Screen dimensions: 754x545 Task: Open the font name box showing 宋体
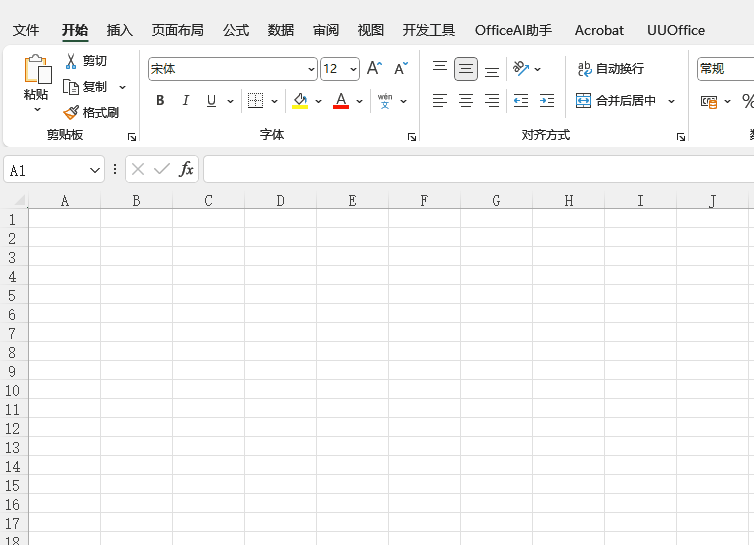[233, 69]
